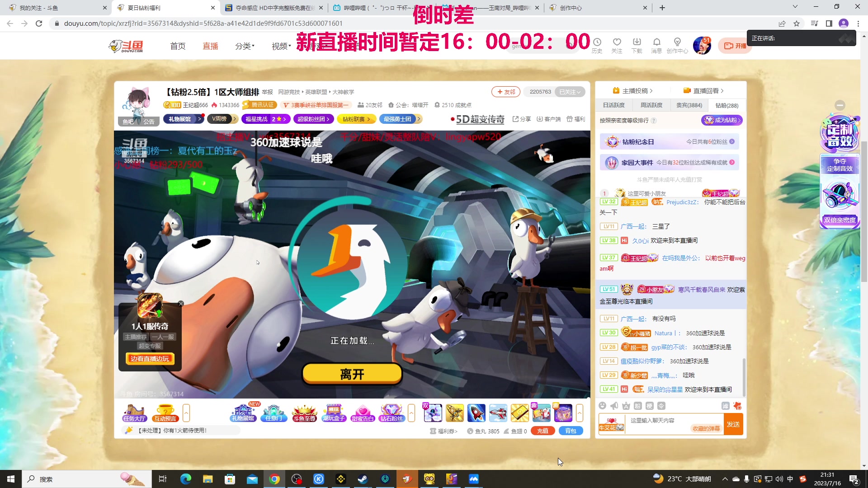Expand the 任务大厅 activity list arrow
Viewport: 868px width, 488px height.
(x=186, y=413)
